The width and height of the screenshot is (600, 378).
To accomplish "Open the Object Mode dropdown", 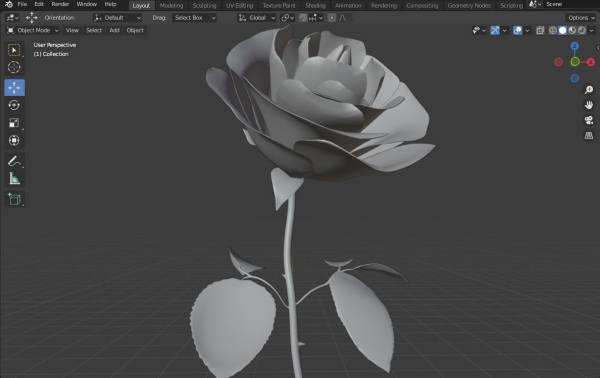I will click(33, 30).
